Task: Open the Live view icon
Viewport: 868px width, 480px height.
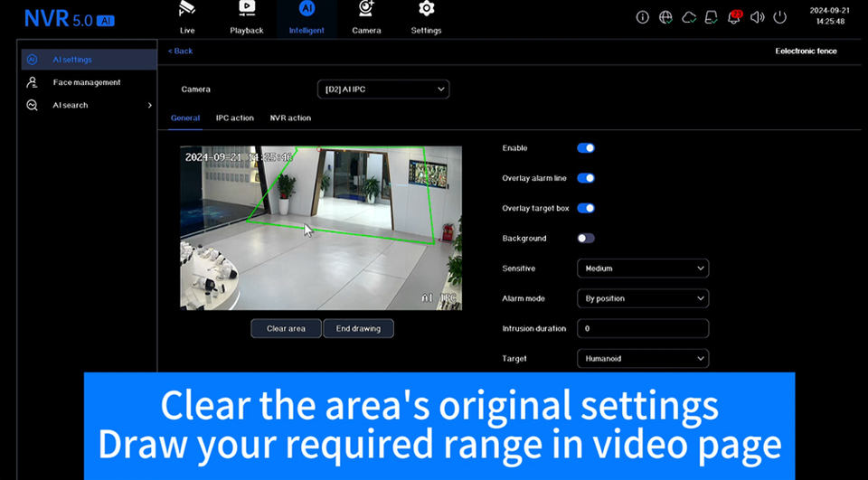Action: 187,9
